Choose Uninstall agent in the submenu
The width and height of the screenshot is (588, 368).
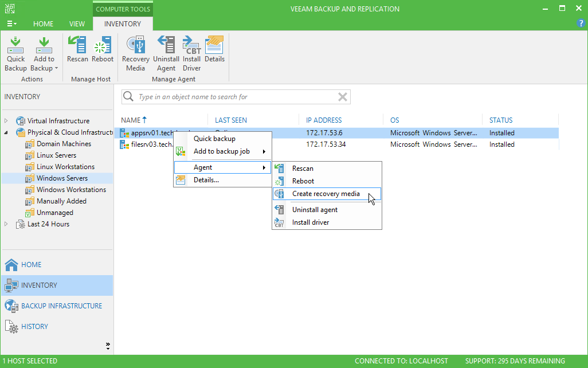(x=327, y=210)
